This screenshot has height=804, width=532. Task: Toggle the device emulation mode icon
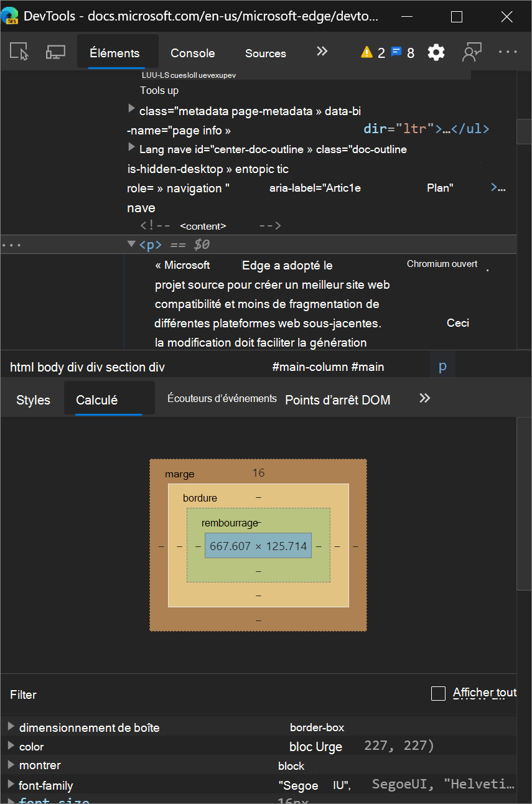[55, 52]
